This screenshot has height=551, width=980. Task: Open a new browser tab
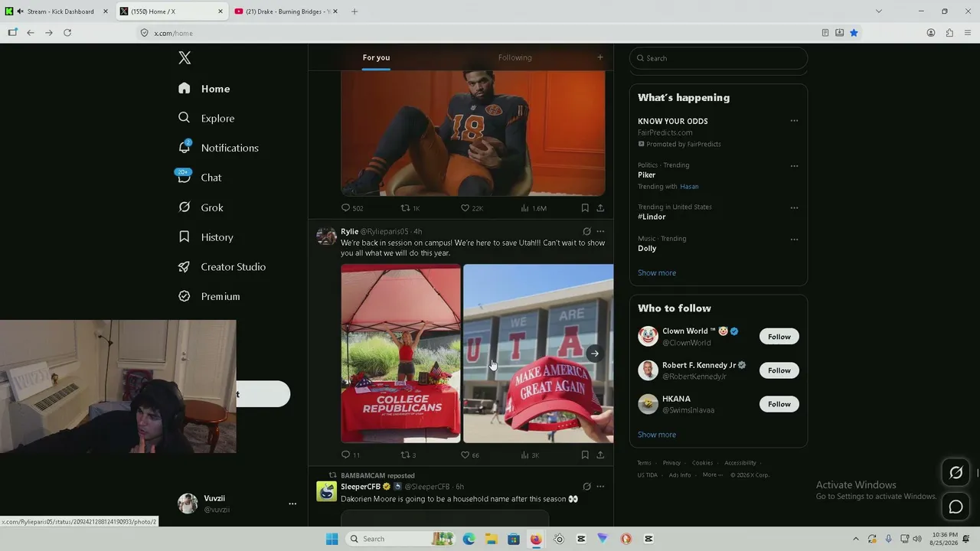pyautogui.click(x=354, y=11)
